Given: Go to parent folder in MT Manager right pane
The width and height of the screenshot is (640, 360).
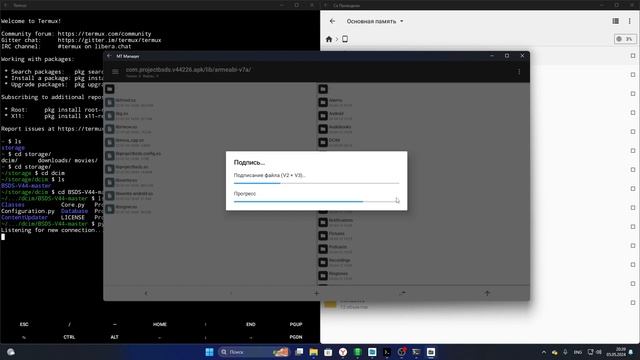Looking at the screenshot, I should click(x=323, y=89).
